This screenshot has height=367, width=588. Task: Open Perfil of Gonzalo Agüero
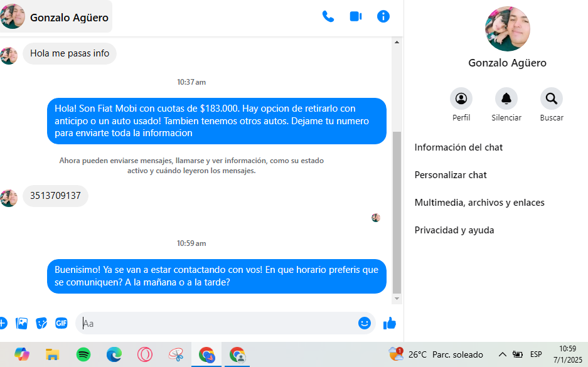click(461, 99)
